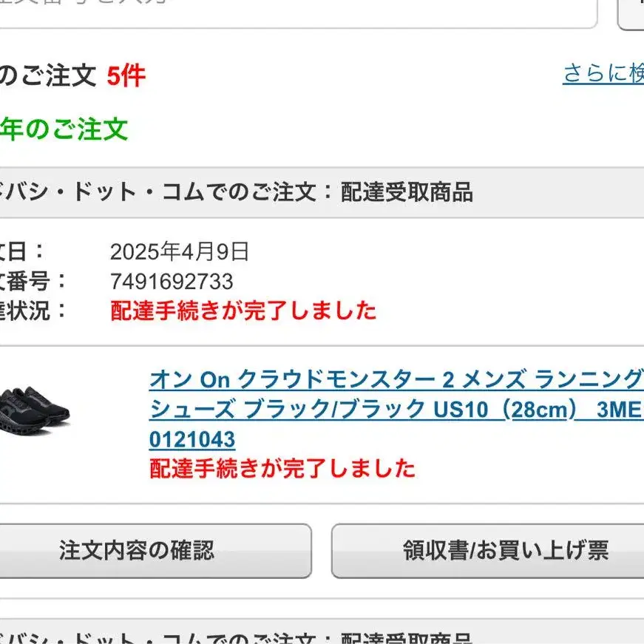Select the second order header at the bottom
The image size is (644, 644).
(x=237, y=636)
